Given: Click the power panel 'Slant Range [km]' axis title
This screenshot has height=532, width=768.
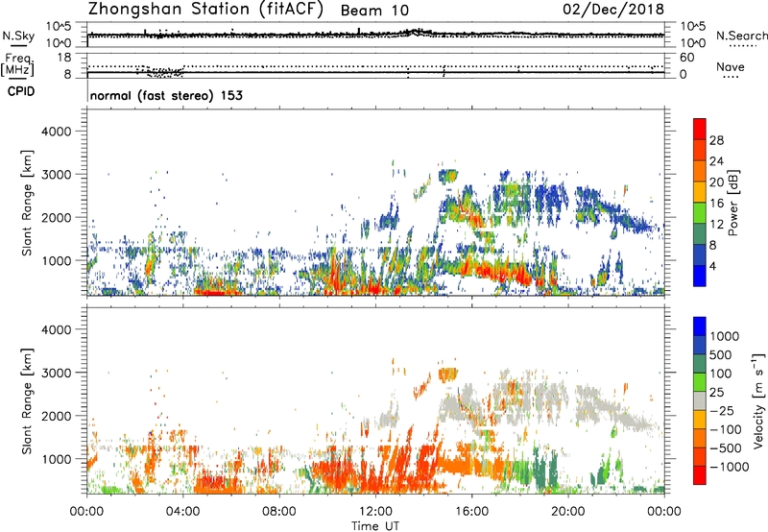Looking at the screenshot, I should pos(27,203).
